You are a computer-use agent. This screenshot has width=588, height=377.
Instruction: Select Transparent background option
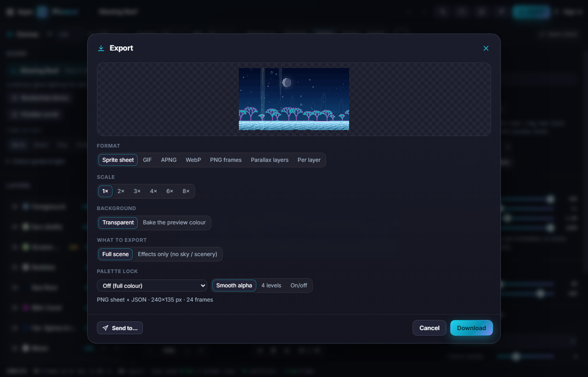click(118, 223)
